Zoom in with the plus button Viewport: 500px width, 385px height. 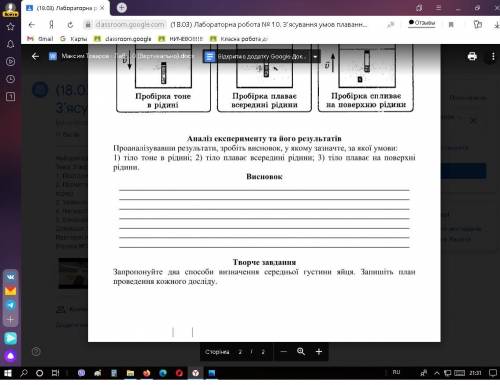[x=319, y=352]
